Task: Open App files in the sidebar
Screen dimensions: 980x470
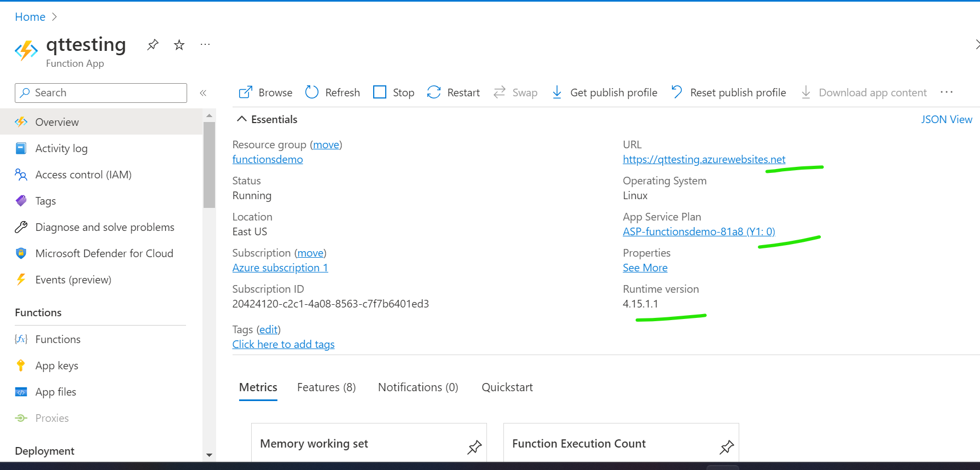Action: click(101, 392)
